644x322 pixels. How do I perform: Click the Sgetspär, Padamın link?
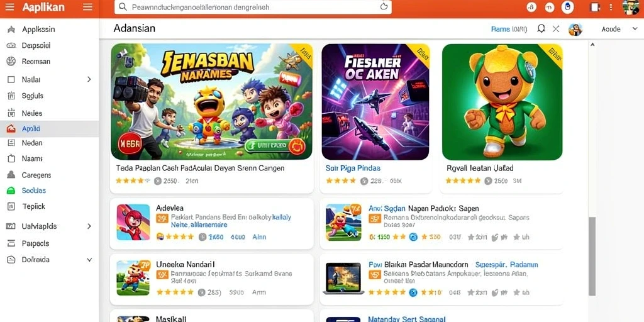click(506, 265)
